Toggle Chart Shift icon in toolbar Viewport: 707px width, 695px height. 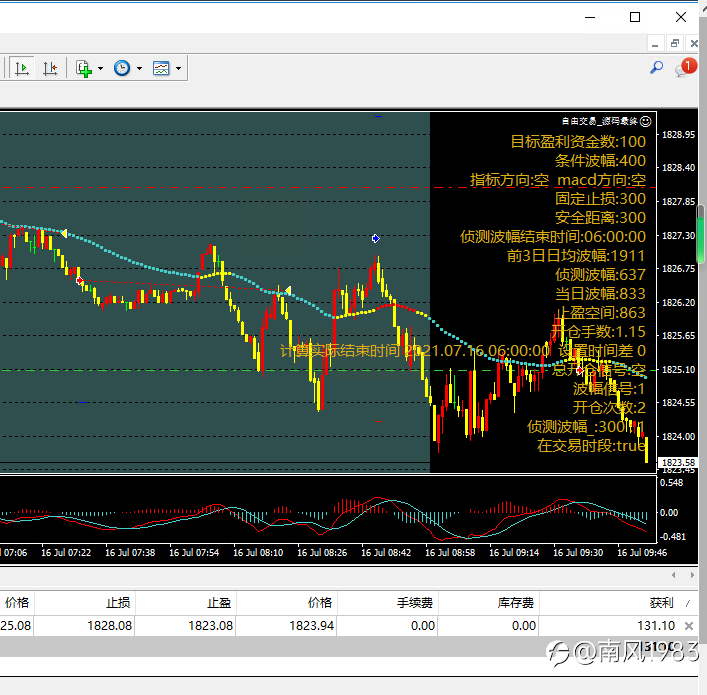coord(50,68)
